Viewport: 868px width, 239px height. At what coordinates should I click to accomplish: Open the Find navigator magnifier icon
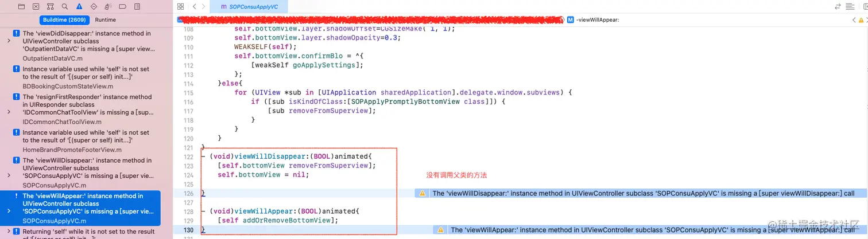(64, 6)
